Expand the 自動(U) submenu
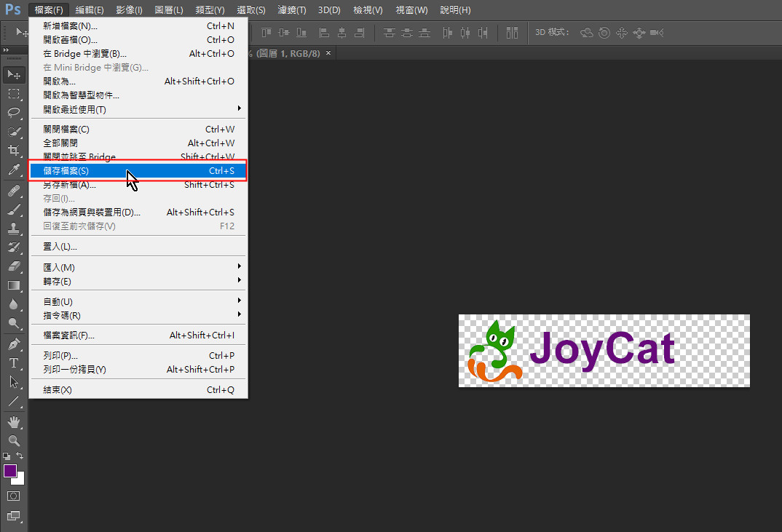Viewport: 782px width, 532px height. point(138,301)
